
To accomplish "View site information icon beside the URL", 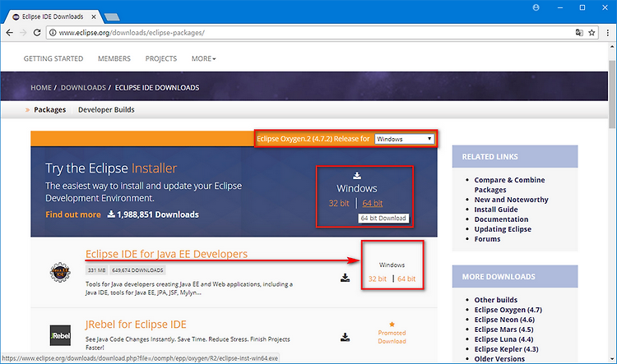I will pos(53,33).
